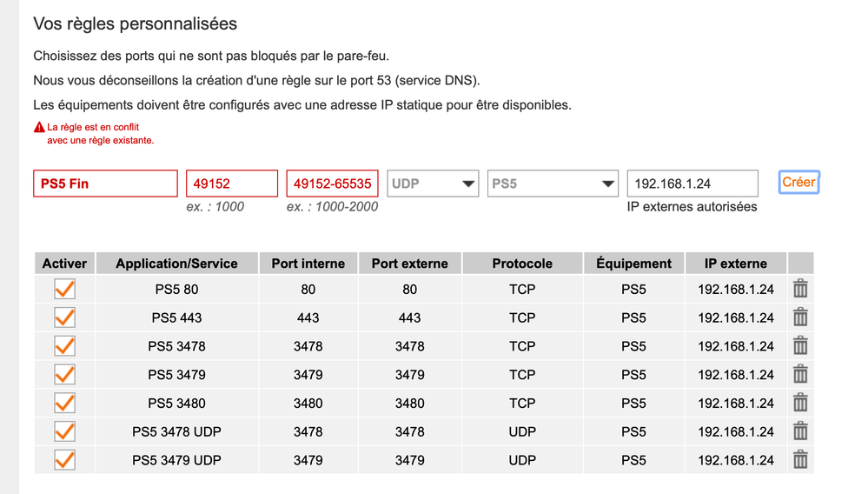The height and width of the screenshot is (494, 868).
Task: Delete the PS5 443 rule
Action: [x=800, y=317]
